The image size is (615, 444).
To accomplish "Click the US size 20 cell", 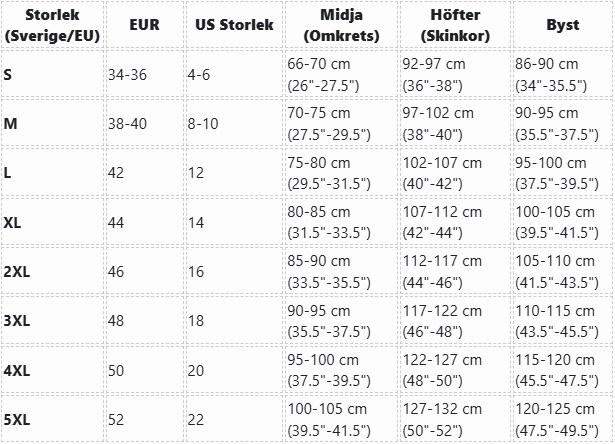I will click(x=196, y=370).
